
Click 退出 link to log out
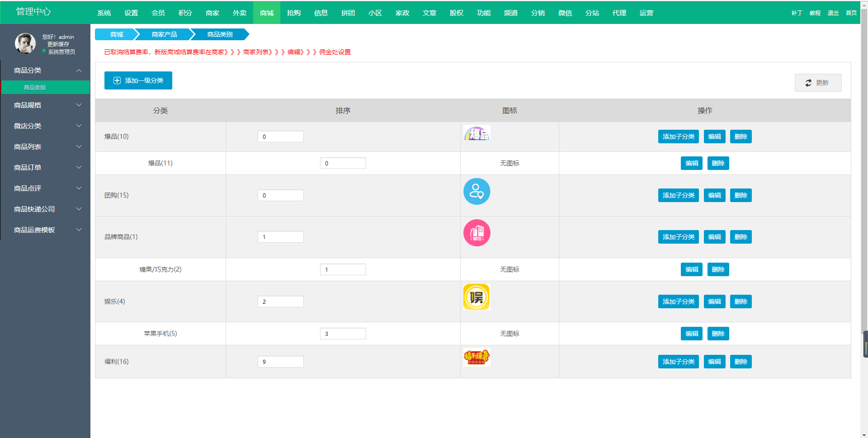click(833, 13)
